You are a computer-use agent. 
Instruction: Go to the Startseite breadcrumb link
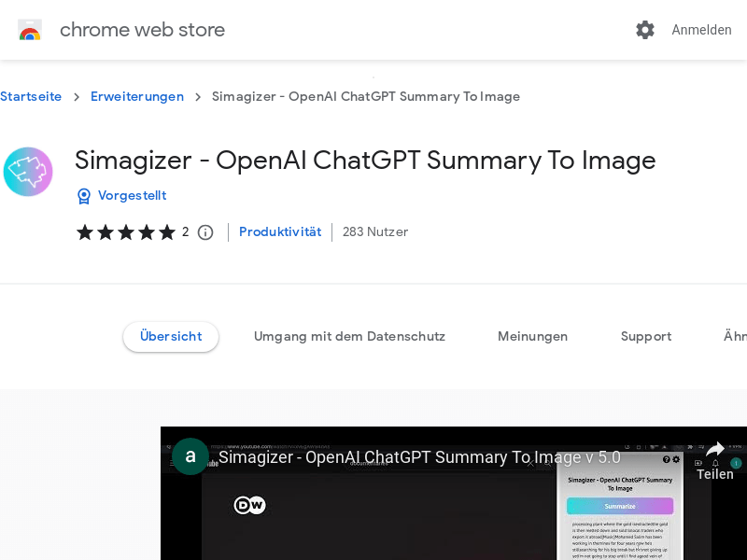[31, 97]
